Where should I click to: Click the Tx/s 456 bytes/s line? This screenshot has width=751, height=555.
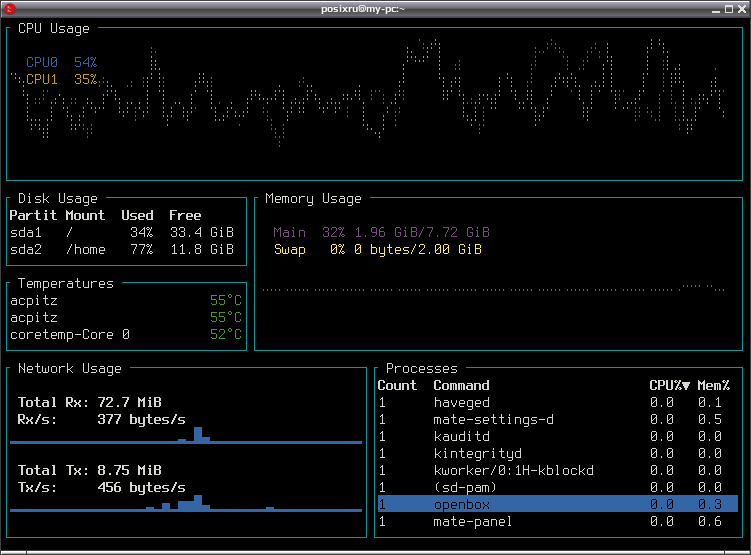(x=101, y=487)
